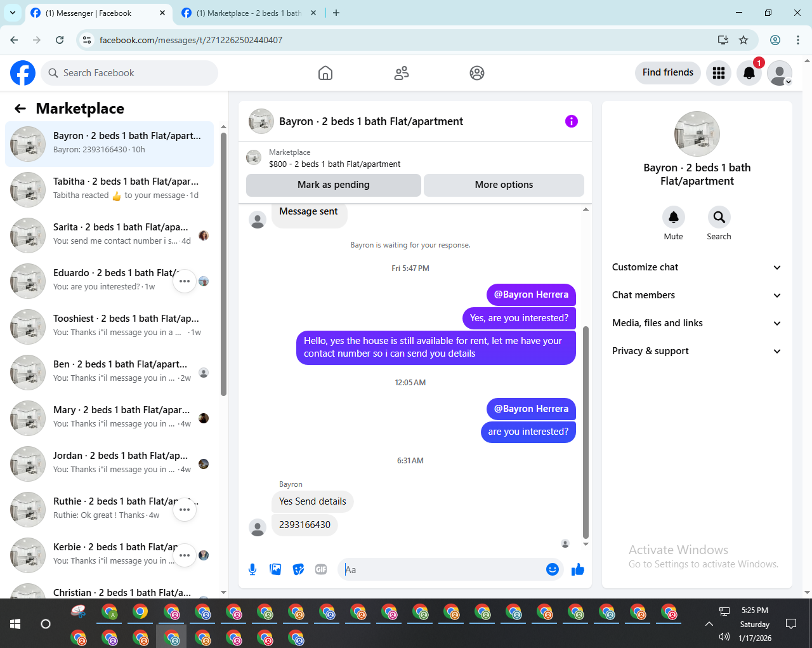Image resolution: width=812 pixels, height=648 pixels.
Task: Attach a photo file to the message
Action: [x=275, y=569]
